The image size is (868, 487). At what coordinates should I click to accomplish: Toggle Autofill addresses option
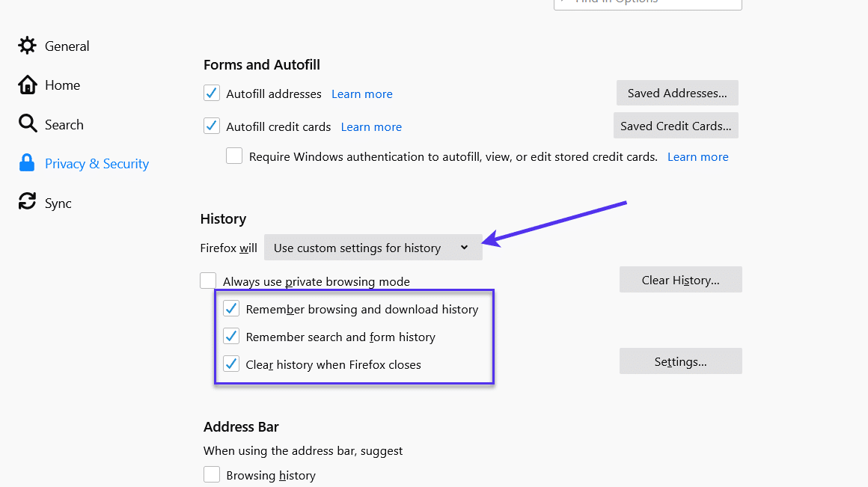(x=211, y=93)
